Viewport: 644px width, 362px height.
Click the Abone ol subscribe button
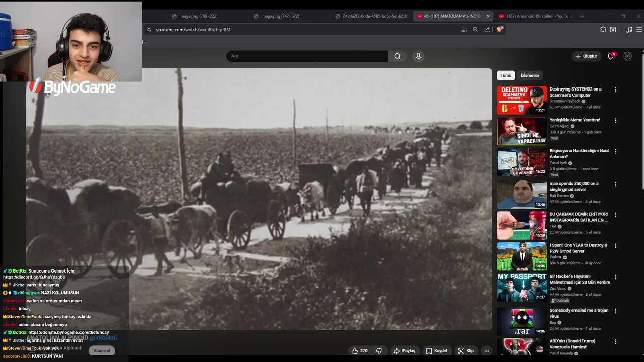coord(102,351)
